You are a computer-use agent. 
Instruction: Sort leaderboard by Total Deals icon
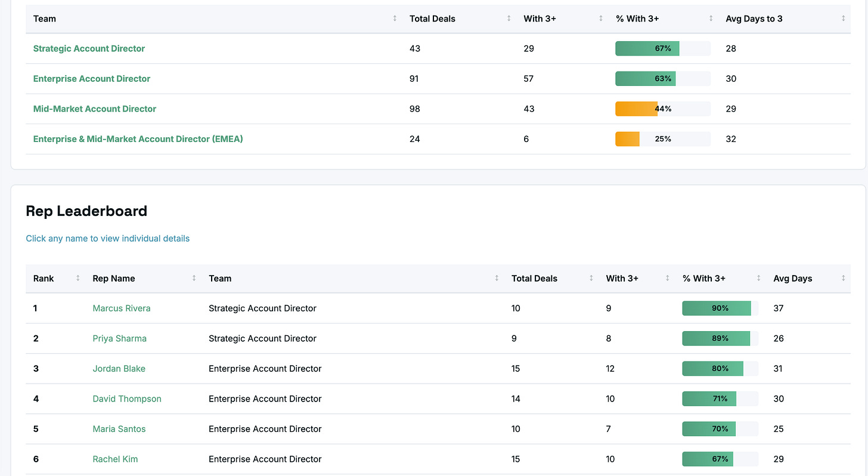(591, 278)
